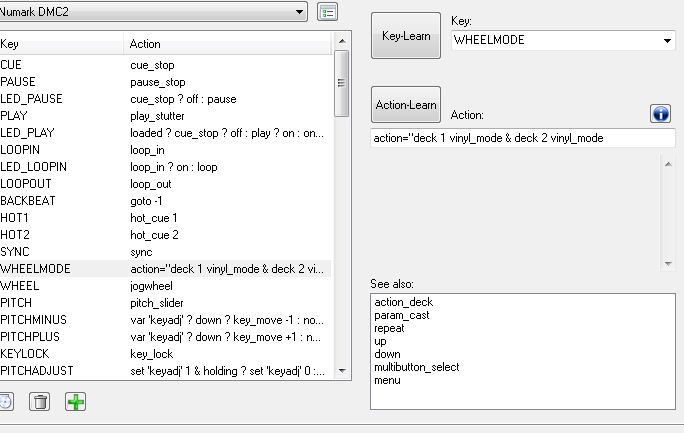Viewport: 684px width, 433px height.
Task: Select the LED_LOOPIN key row
Action: [x=165, y=167]
